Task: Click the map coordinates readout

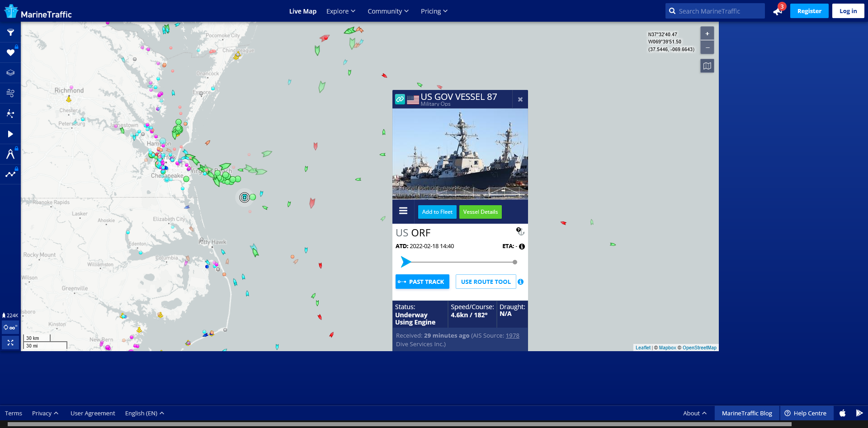Action: pos(671,42)
